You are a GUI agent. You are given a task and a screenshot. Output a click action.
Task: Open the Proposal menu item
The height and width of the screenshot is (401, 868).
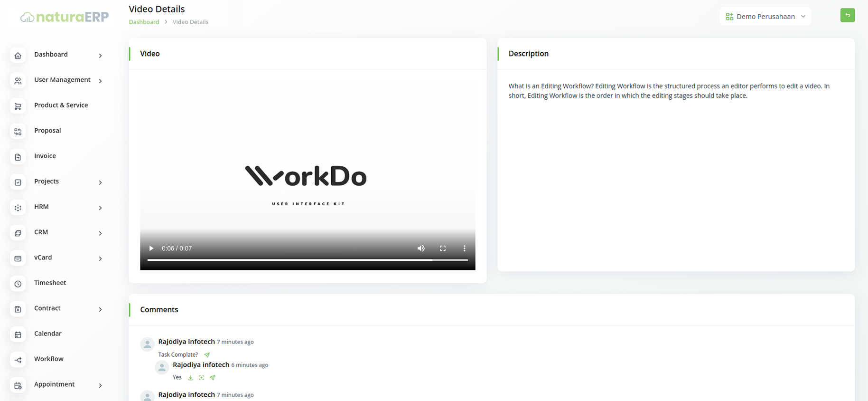pos(47,130)
